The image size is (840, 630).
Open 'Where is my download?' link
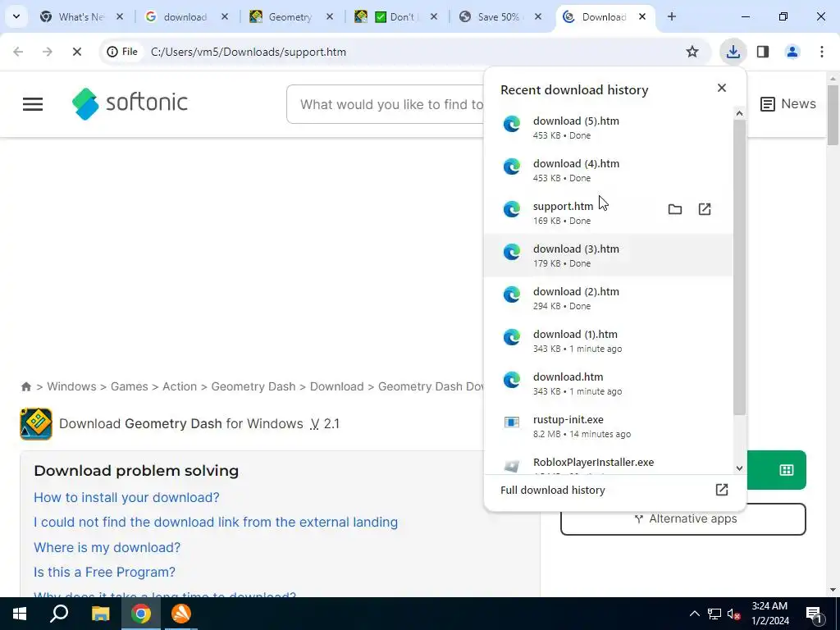(107, 547)
